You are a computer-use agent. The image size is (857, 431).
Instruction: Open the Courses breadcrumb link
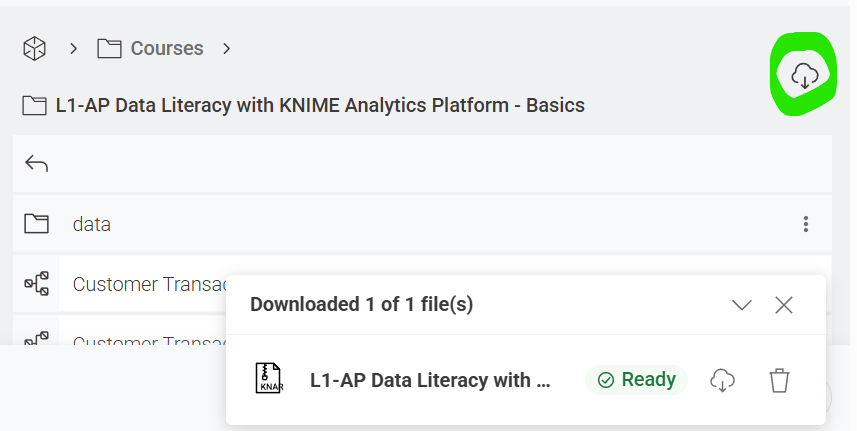(166, 48)
